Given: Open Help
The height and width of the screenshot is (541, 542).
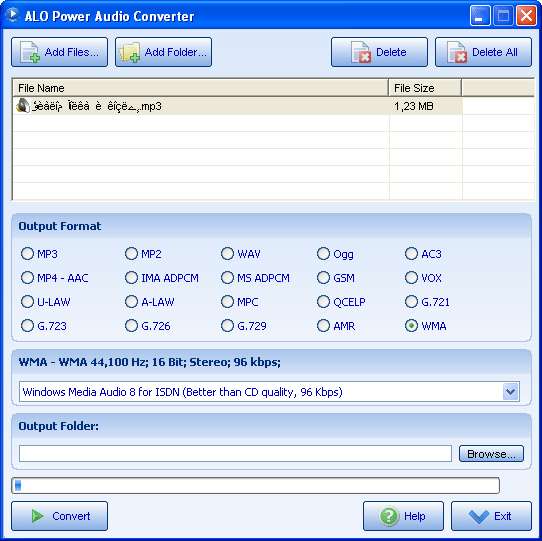Looking at the screenshot, I should tap(403, 516).
